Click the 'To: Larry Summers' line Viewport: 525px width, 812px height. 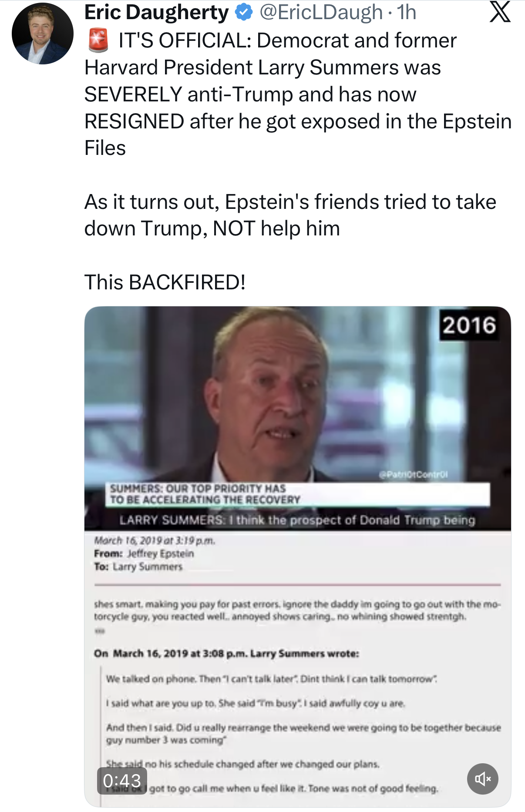point(138,567)
